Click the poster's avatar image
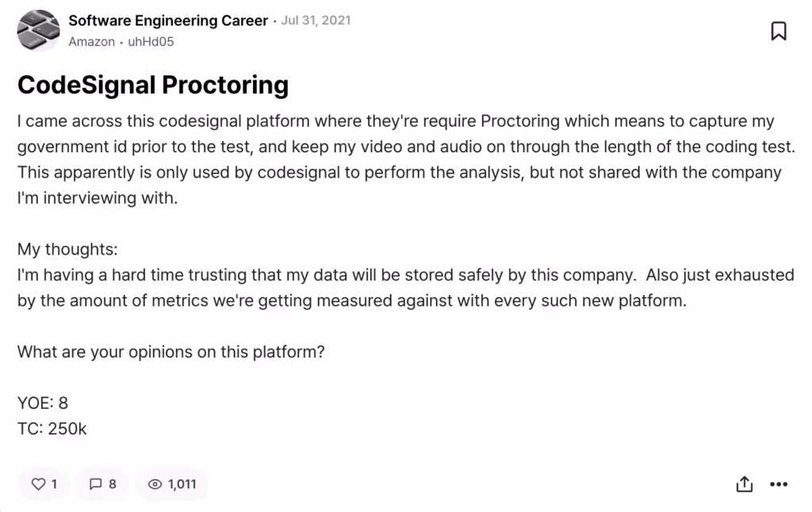Screen dimensions: 812x512 click(x=38, y=31)
